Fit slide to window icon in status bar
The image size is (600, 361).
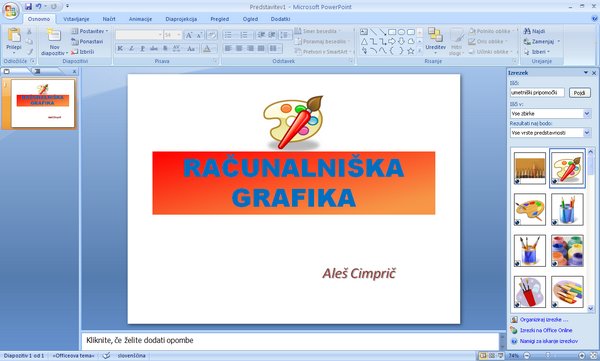pyautogui.click(x=593, y=356)
